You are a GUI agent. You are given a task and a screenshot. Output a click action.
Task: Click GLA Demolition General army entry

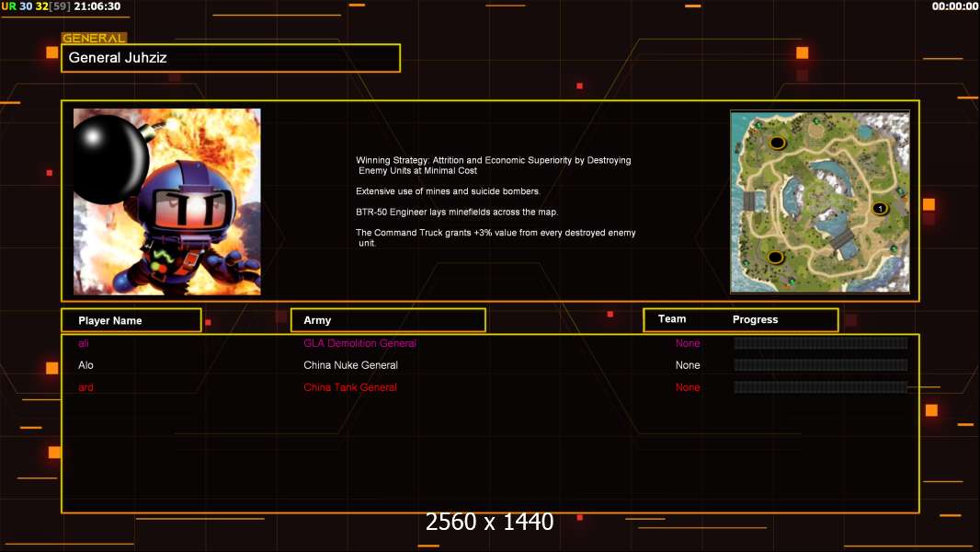(360, 343)
